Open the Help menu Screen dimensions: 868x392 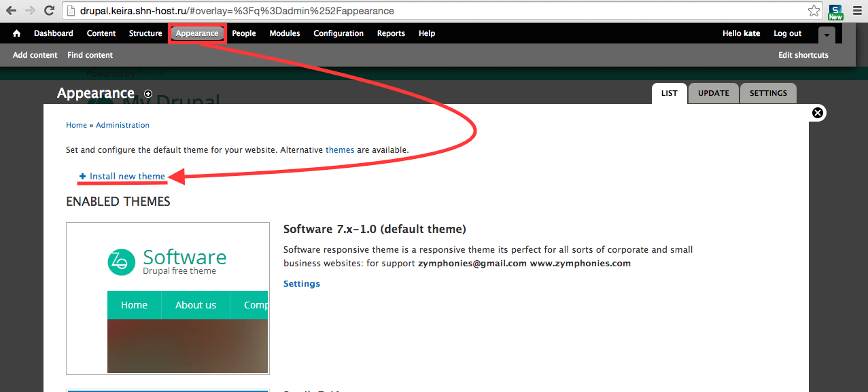[x=427, y=33]
